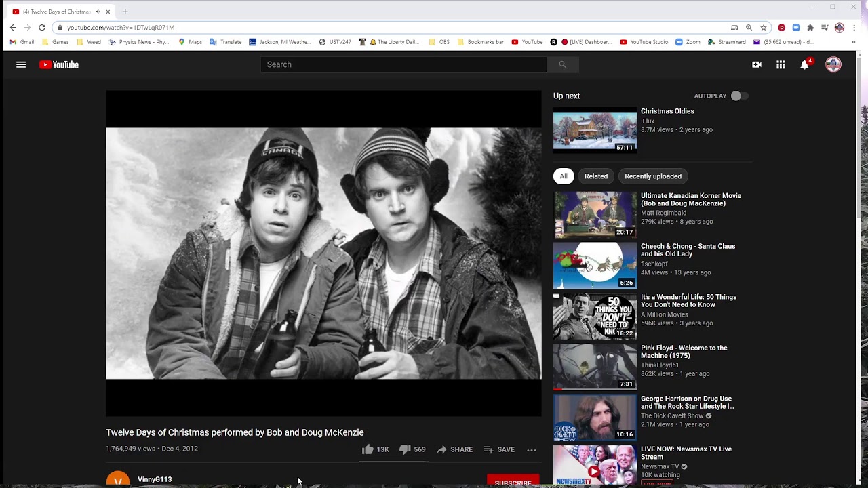Screen dimensions: 868x488
Task: Open the USTV247 bookmark
Action: pos(335,42)
